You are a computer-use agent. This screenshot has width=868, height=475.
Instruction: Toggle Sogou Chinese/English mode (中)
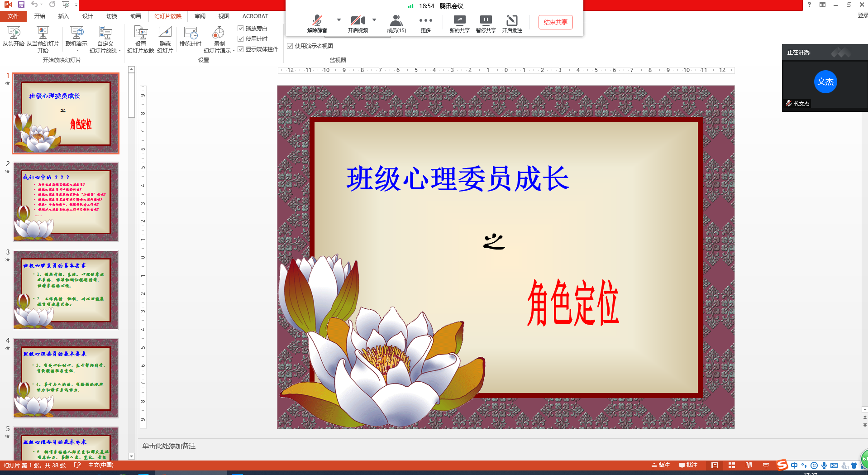pos(794,465)
